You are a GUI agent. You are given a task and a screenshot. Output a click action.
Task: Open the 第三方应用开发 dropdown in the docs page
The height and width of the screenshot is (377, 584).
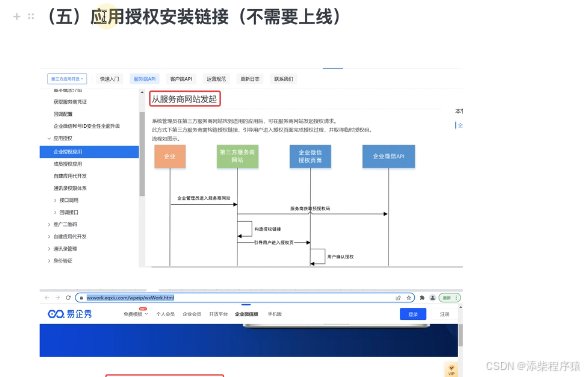(x=67, y=79)
